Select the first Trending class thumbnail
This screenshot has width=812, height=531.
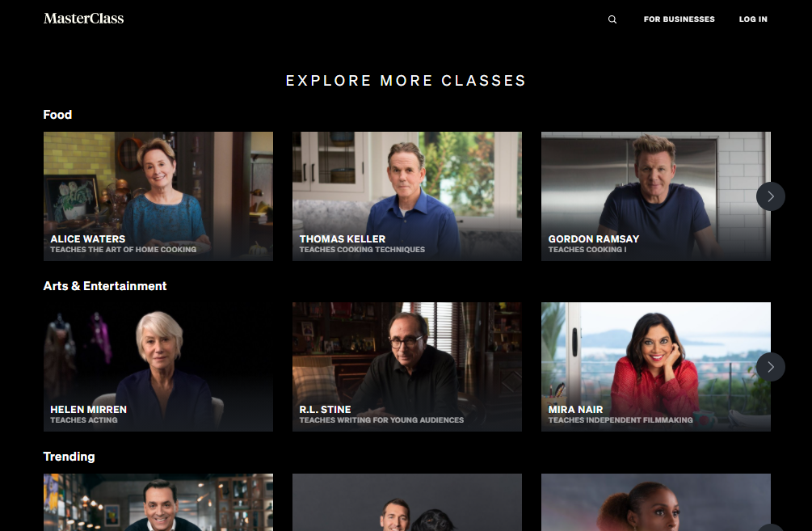[x=158, y=502]
